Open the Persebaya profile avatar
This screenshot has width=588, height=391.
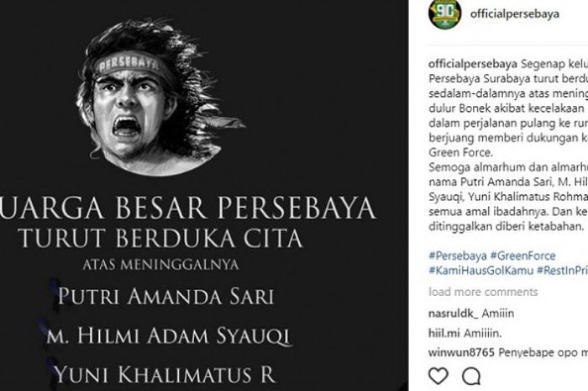(x=444, y=14)
